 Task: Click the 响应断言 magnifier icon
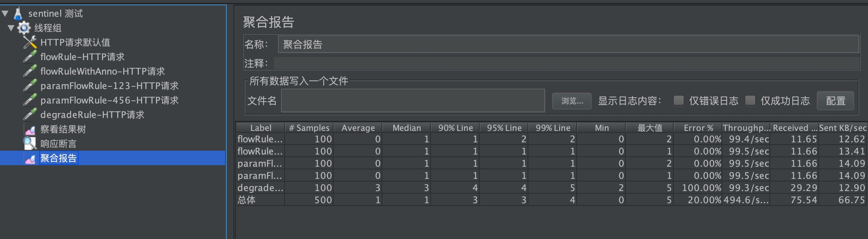[x=30, y=143]
